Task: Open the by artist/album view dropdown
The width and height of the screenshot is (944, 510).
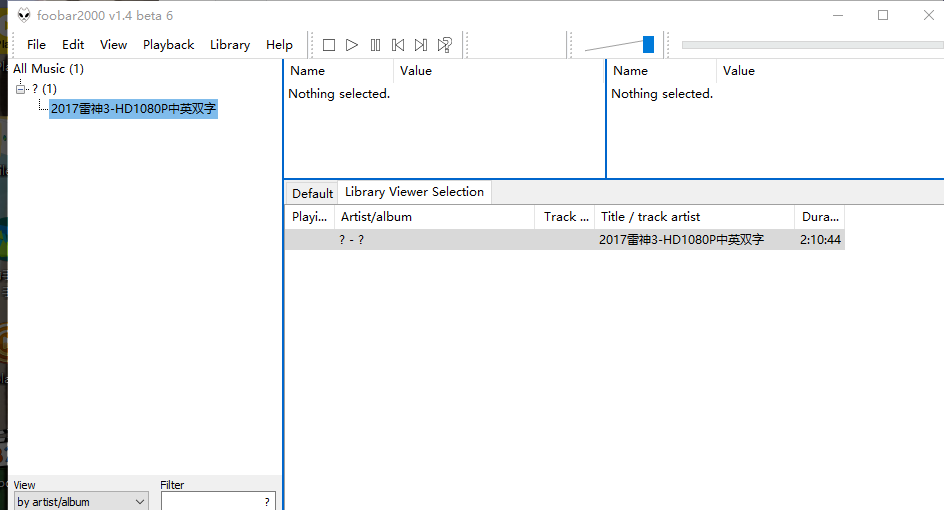Action: 81,502
